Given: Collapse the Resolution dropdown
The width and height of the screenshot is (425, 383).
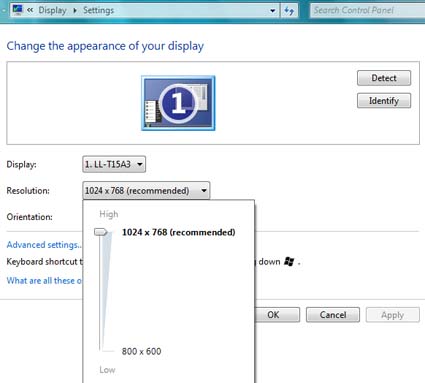Looking at the screenshot, I should (146, 191).
